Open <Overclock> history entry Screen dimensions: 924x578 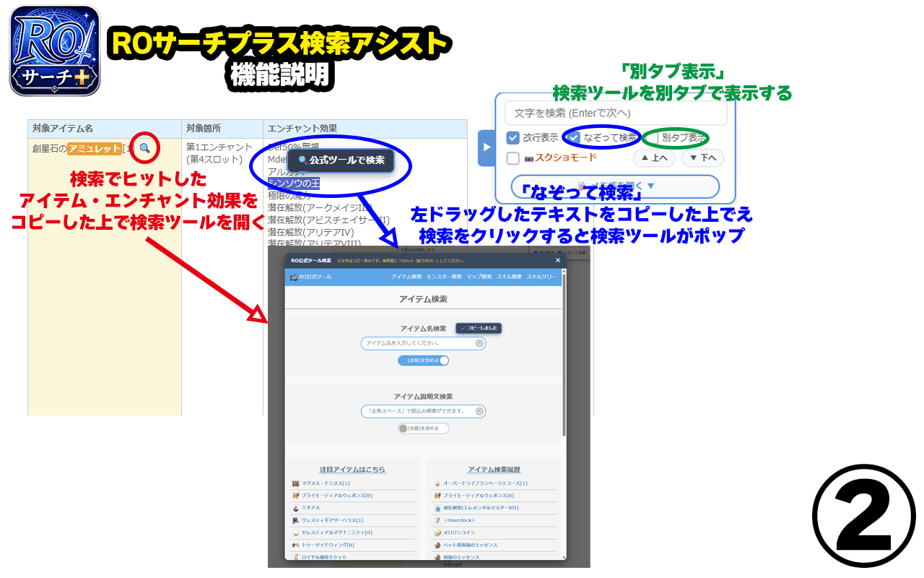click(459, 520)
